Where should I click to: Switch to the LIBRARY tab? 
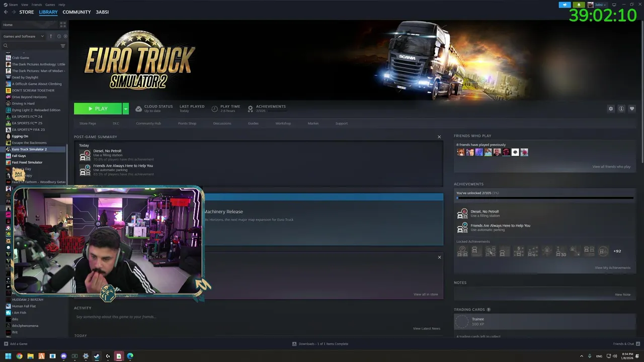click(48, 12)
